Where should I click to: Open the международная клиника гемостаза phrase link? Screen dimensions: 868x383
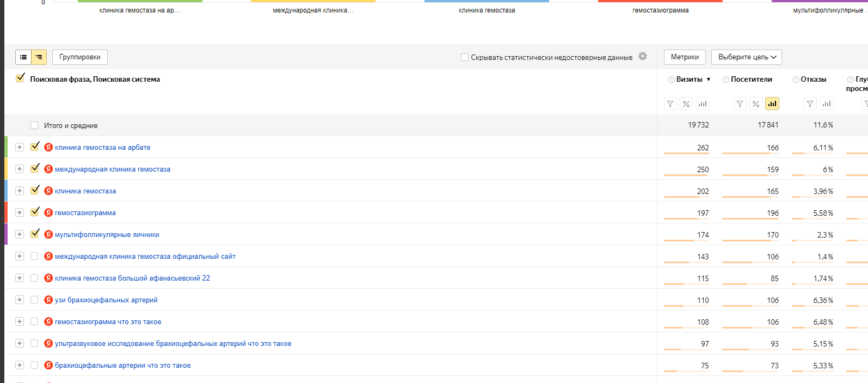click(113, 169)
